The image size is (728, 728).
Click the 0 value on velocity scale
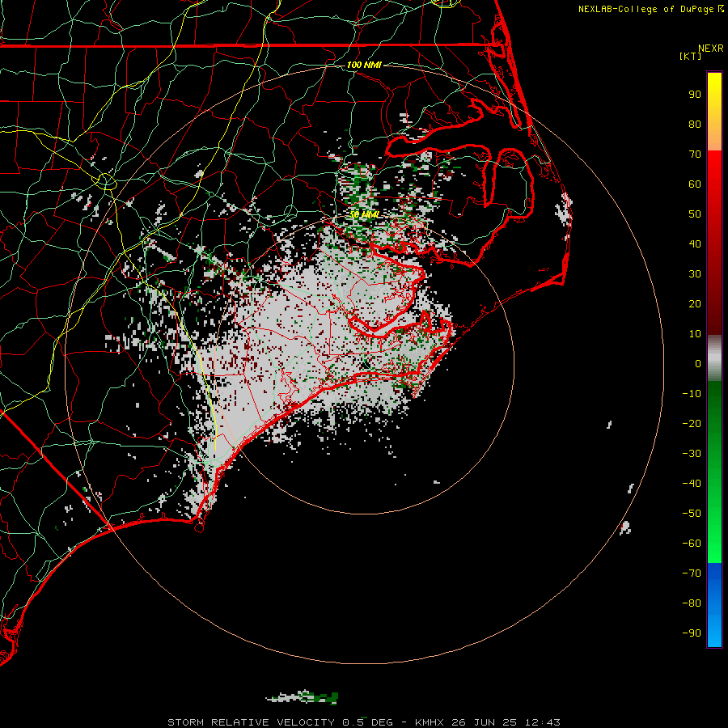tap(698, 364)
